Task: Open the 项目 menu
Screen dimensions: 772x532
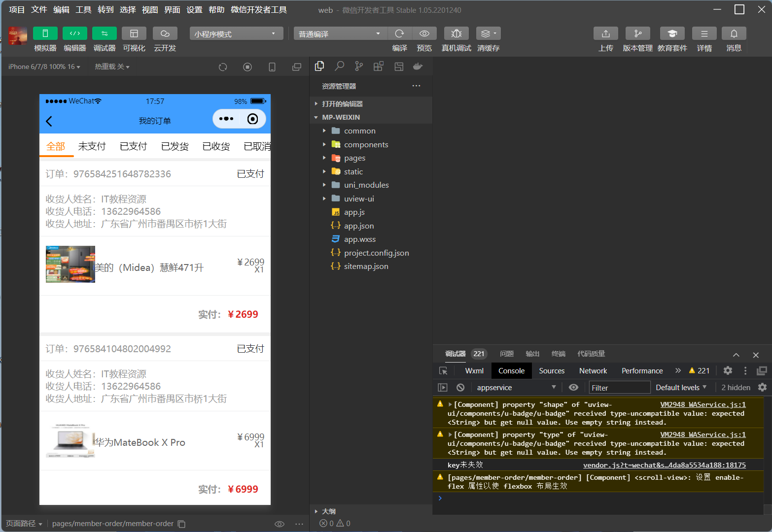Action: click(x=17, y=10)
